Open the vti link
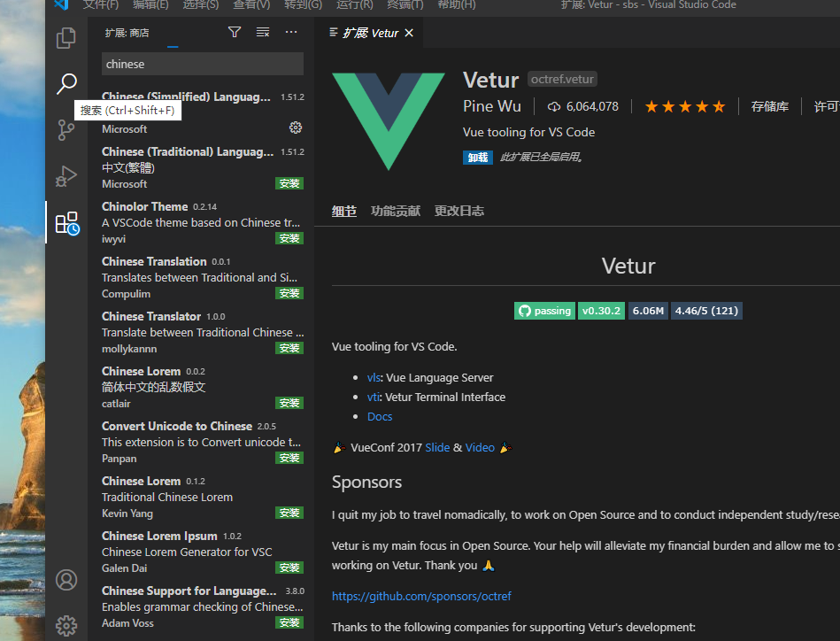The image size is (840, 641). pyautogui.click(x=374, y=398)
